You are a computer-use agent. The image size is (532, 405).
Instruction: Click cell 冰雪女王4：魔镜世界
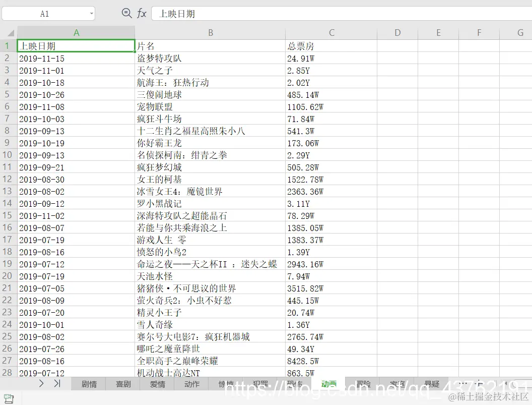[x=211, y=192]
